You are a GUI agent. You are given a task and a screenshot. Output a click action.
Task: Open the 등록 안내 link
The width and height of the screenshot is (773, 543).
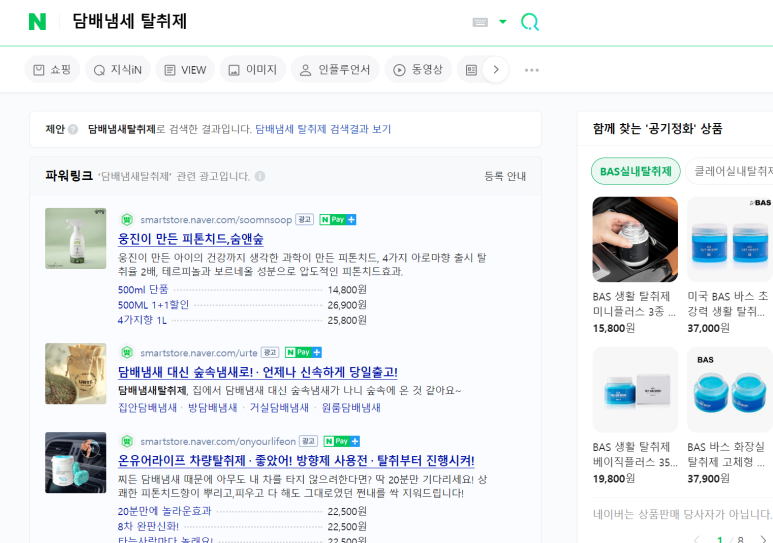(505, 176)
